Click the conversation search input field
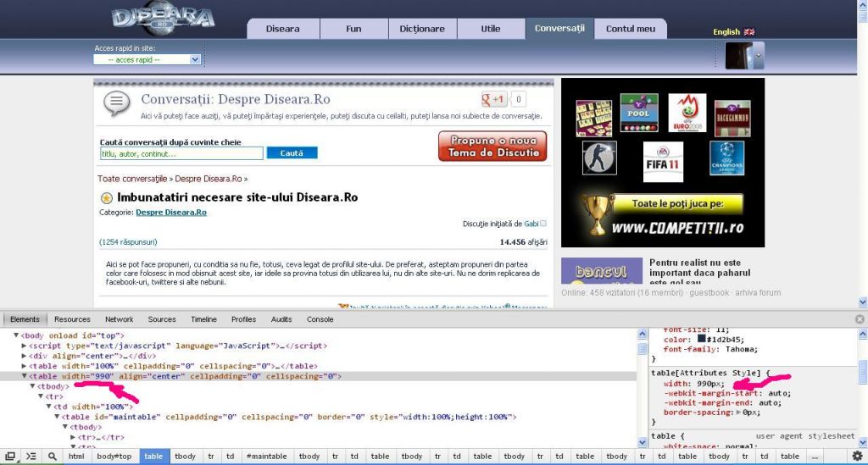868x465 pixels. click(x=181, y=153)
